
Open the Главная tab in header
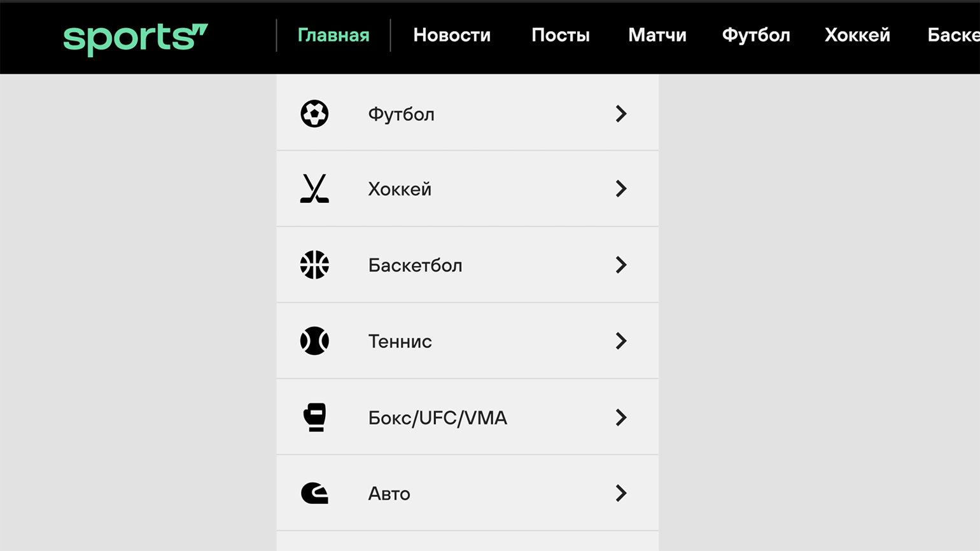[x=333, y=35]
